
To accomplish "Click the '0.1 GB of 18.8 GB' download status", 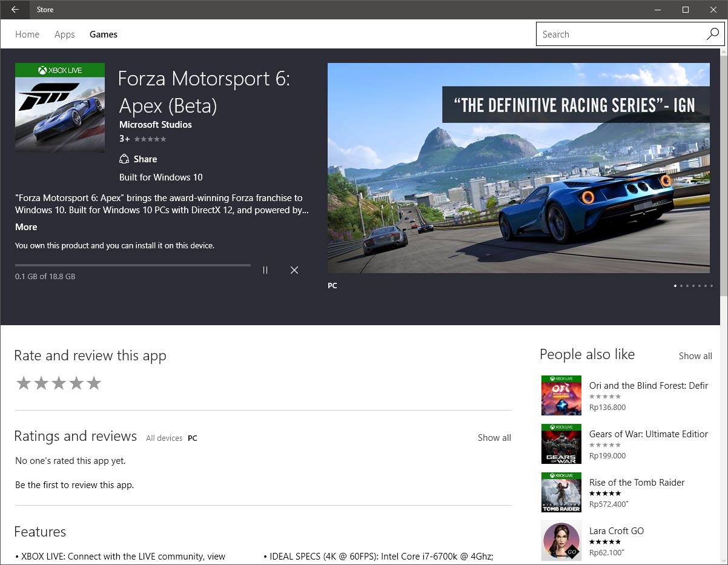I will 45,277.
